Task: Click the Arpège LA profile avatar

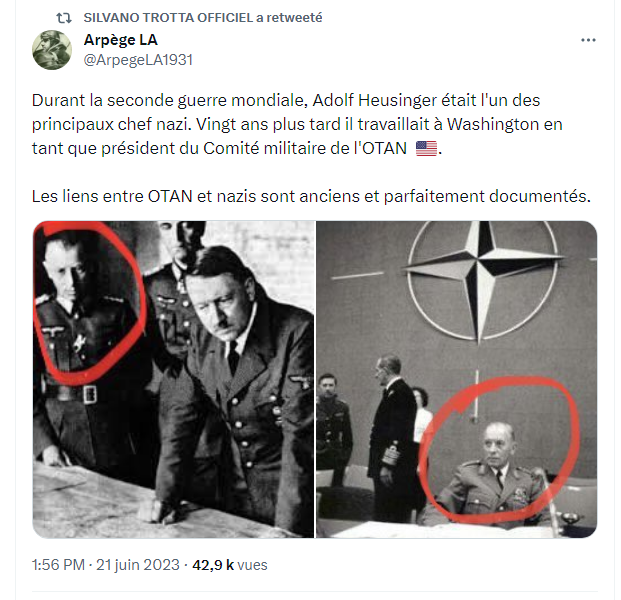Action: [x=52, y=50]
